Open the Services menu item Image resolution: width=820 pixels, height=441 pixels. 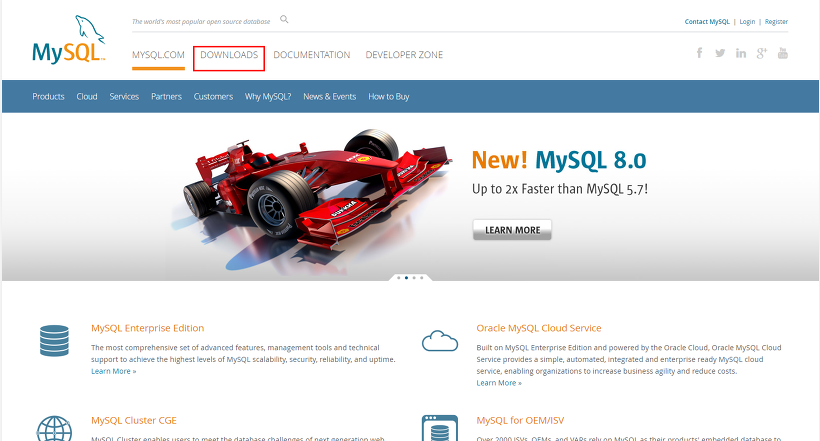pos(124,97)
